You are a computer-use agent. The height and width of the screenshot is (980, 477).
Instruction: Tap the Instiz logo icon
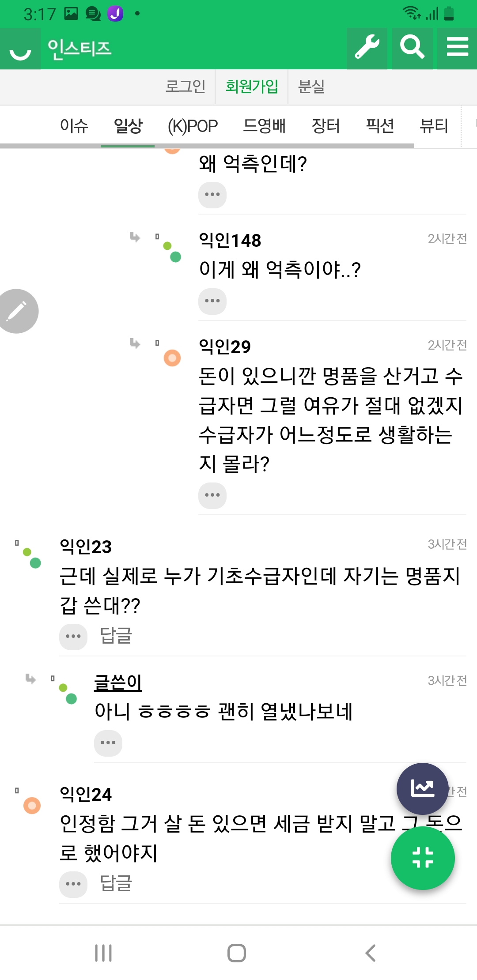(20, 49)
